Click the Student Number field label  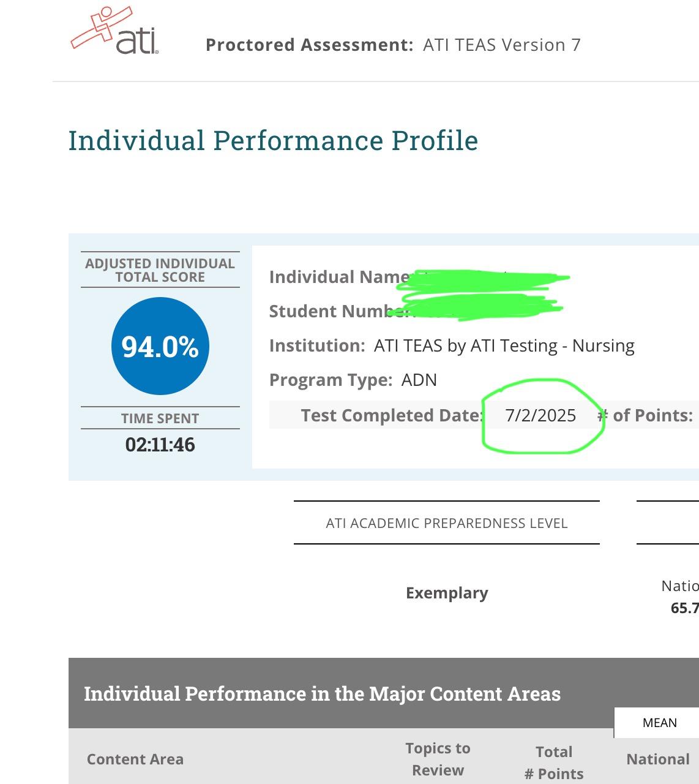[335, 311]
